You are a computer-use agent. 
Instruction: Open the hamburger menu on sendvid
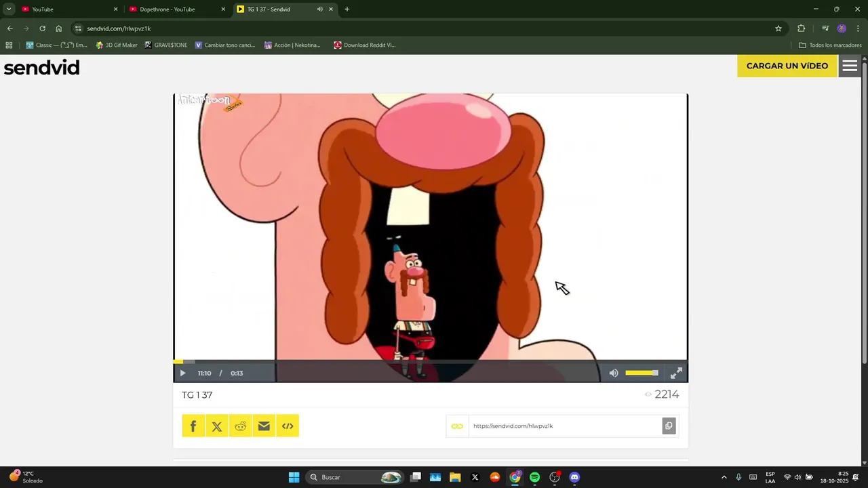pyautogui.click(x=850, y=66)
